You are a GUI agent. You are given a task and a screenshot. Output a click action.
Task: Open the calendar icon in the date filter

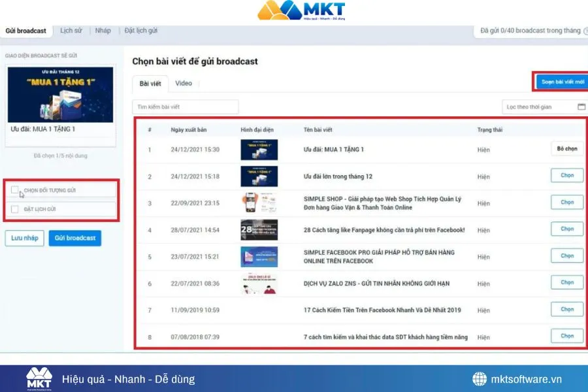581,105
